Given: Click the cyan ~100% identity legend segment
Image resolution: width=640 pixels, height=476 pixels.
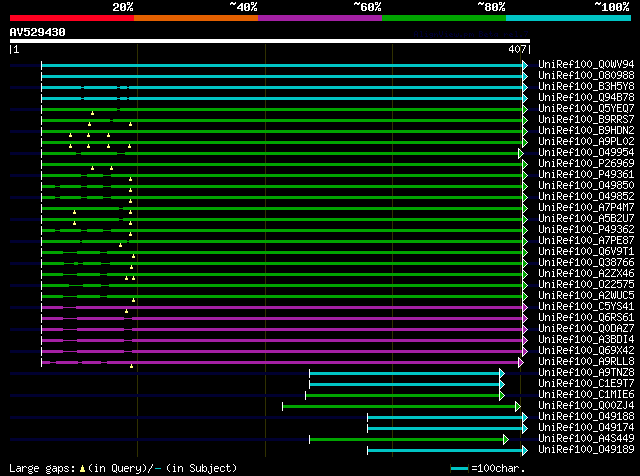Looking at the screenshot, I should [568, 18].
